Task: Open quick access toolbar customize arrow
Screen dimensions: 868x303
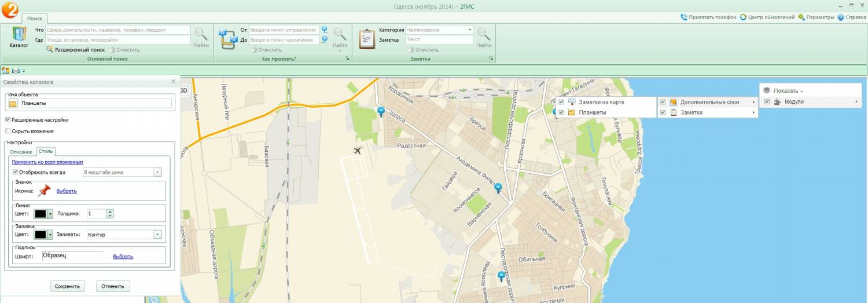Action: [x=24, y=71]
